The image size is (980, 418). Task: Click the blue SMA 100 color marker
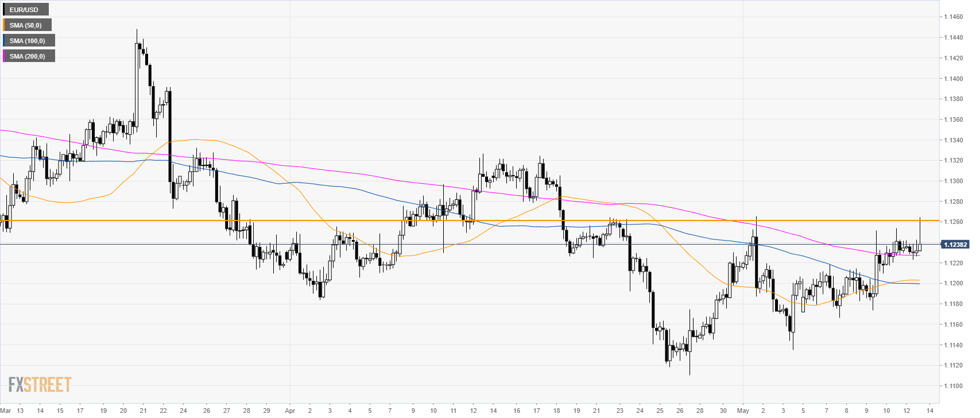[4, 41]
